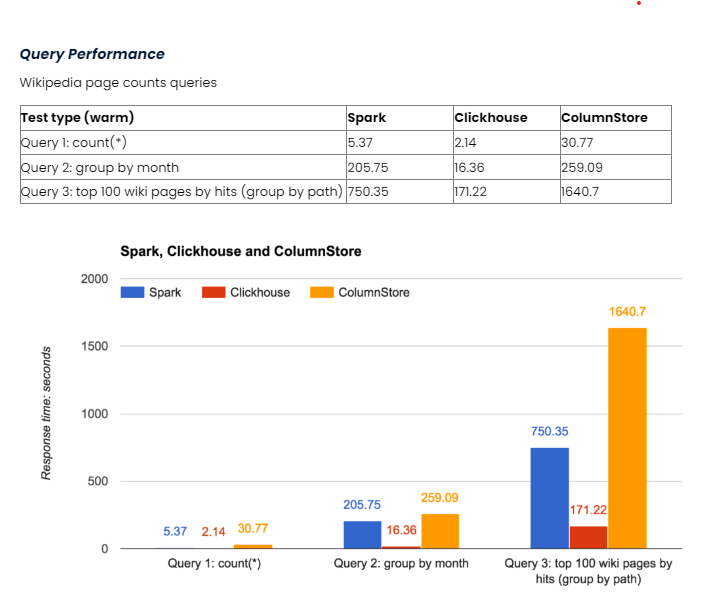Click the 171.22 data label in the chart
Image resolution: width=726 pixels, height=592 pixels.
[x=588, y=510]
